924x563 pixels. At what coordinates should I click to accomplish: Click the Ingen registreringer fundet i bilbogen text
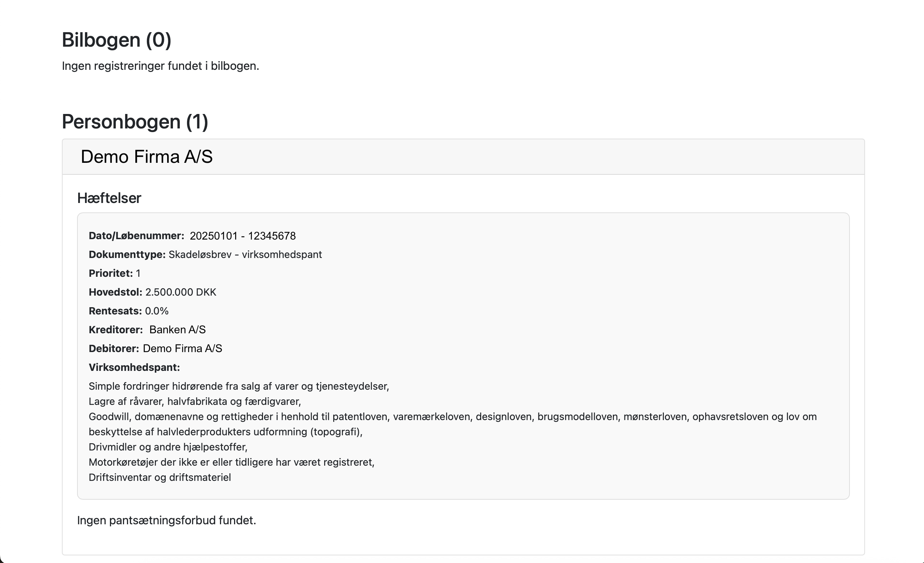click(161, 66)
